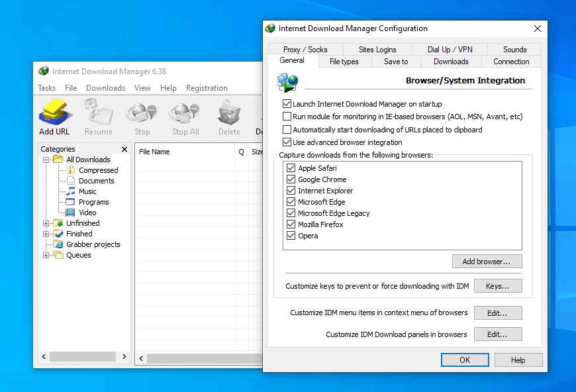Viewport: 576px width, 392px height.
Task: Switch to the Save to tab
Action: pyautogui.click(x=396, y=62)
